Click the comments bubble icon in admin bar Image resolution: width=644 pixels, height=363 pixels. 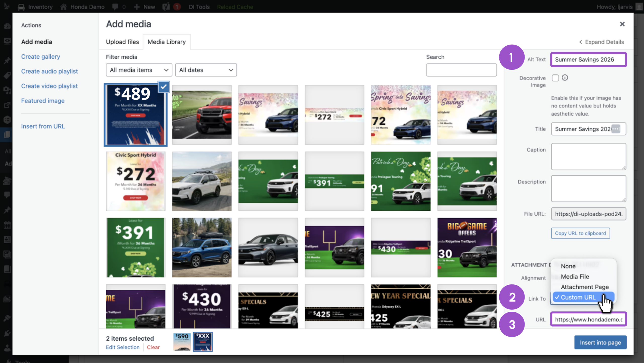tap(115, 7)
